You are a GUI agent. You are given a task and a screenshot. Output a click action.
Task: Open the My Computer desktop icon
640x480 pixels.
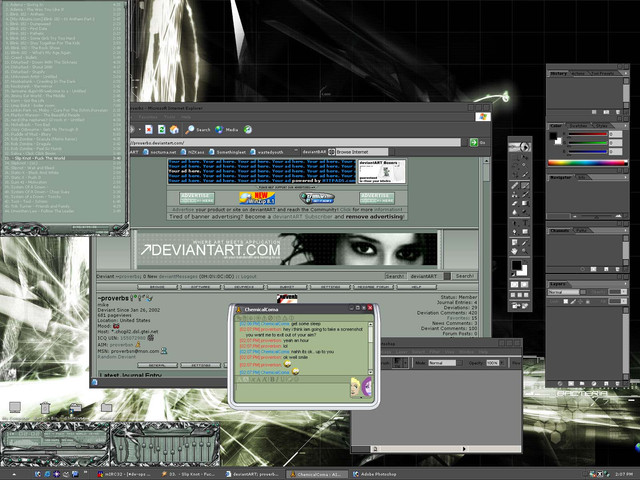tap(15, 407)
